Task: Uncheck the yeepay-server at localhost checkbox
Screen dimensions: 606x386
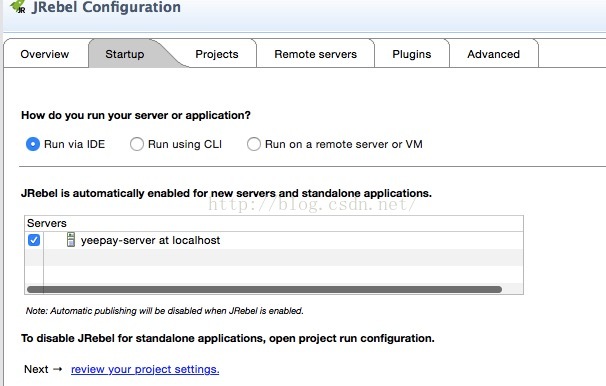Action: (x=34, y=240)
